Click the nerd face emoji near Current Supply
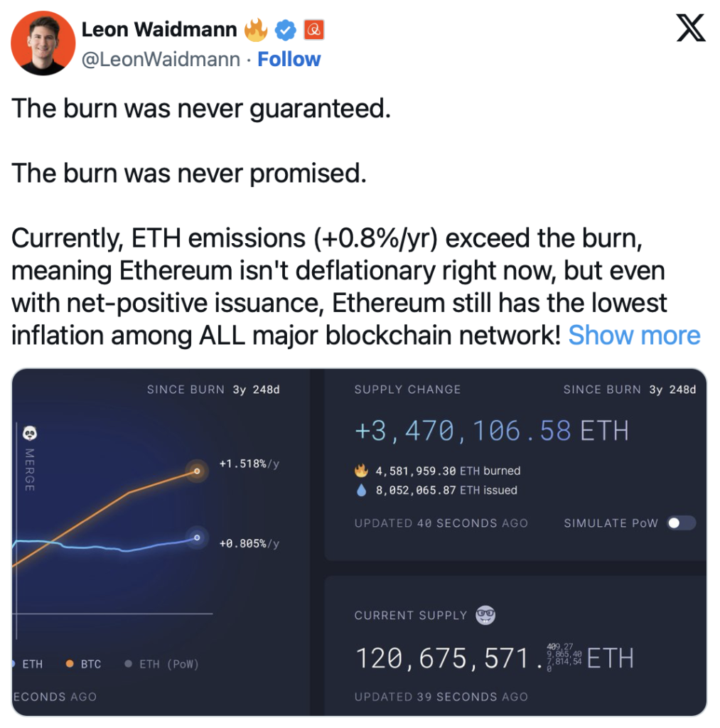Screen dimensions: 720x728 [485, 615]
